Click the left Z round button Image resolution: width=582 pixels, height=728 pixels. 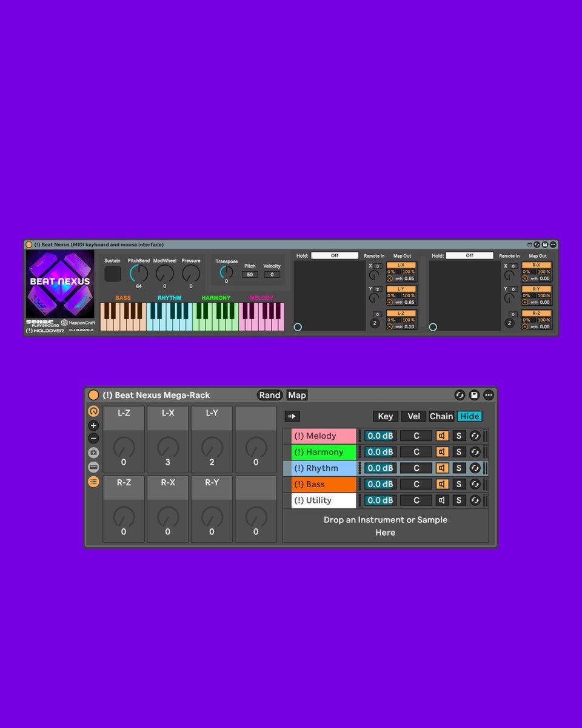pos(375,323)
